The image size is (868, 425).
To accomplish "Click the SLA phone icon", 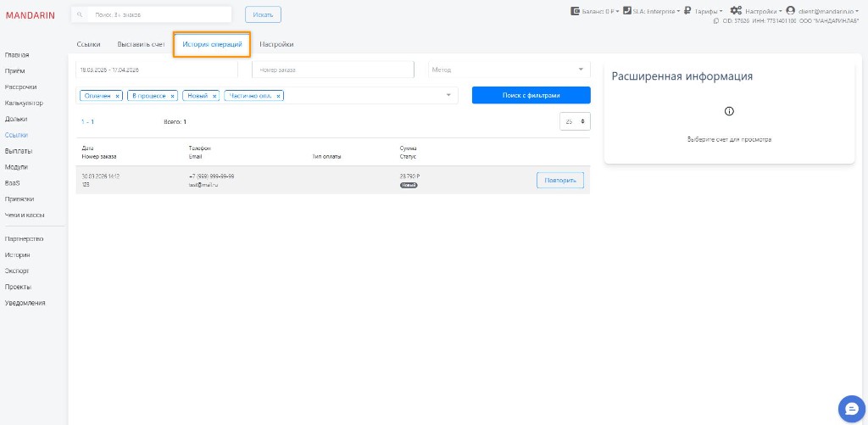I will (626, 11).
